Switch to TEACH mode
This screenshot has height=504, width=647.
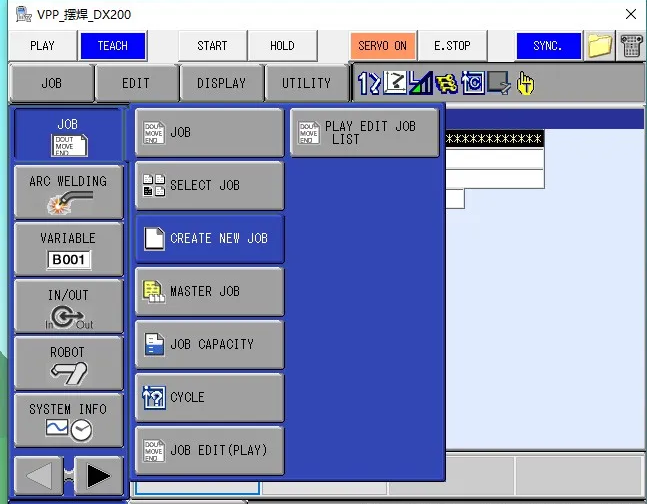point(113,45)
